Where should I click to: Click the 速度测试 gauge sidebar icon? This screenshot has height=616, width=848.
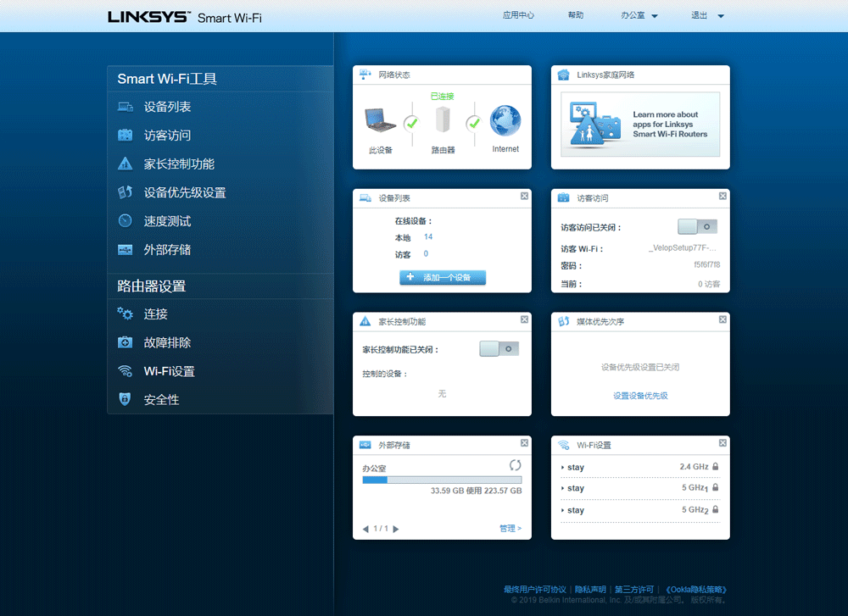125,220
